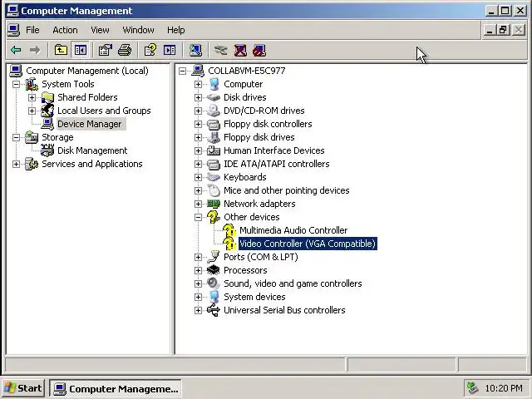Select Video Controller (VGA Compatible) device
This screenshot has width=532, height=399.
[308, 244]
